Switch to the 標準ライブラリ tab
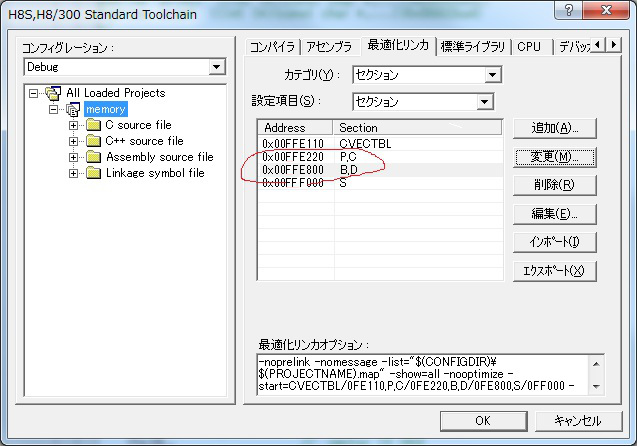The image size is (637, 446). [x=473, y=47]
